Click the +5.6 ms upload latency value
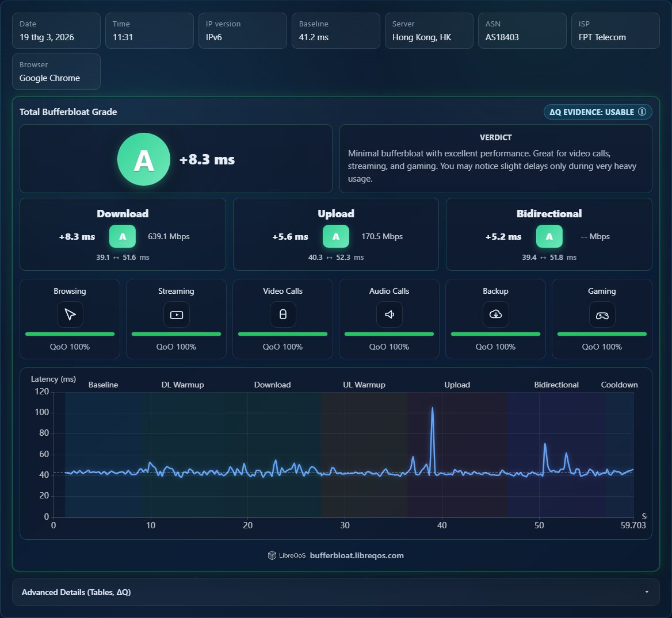 pos(290,236)
